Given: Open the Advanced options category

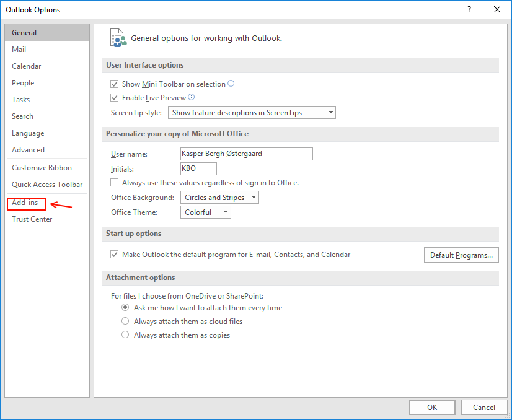Looking at the screenshot, I should pos(47,150).
